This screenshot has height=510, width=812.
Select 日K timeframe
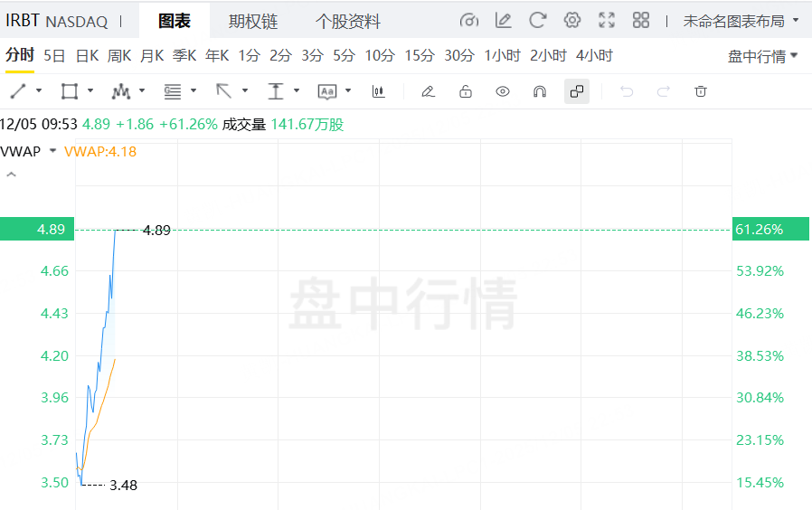87,55
